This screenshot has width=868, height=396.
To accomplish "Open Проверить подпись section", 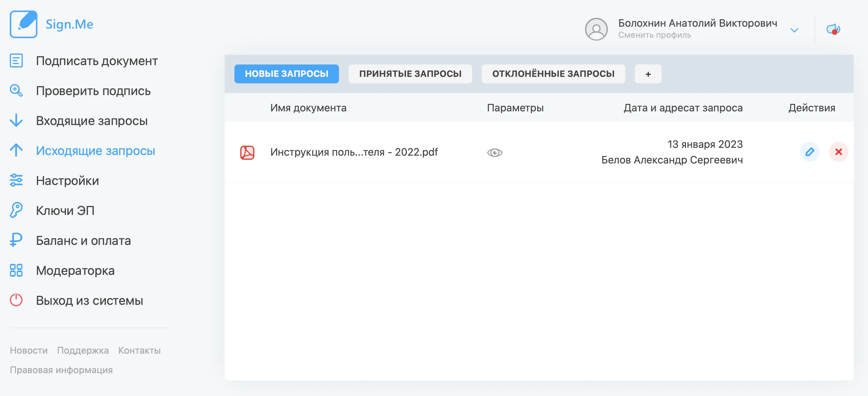I will (x=93, y=91).
